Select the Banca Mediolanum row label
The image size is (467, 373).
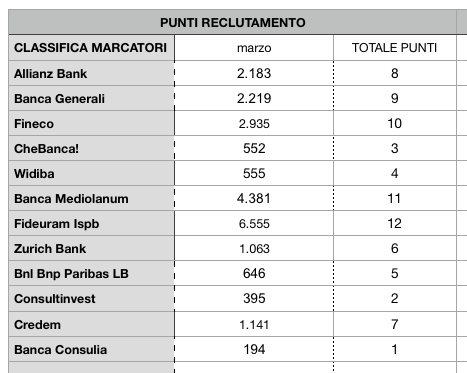click(x=91, y=198)
